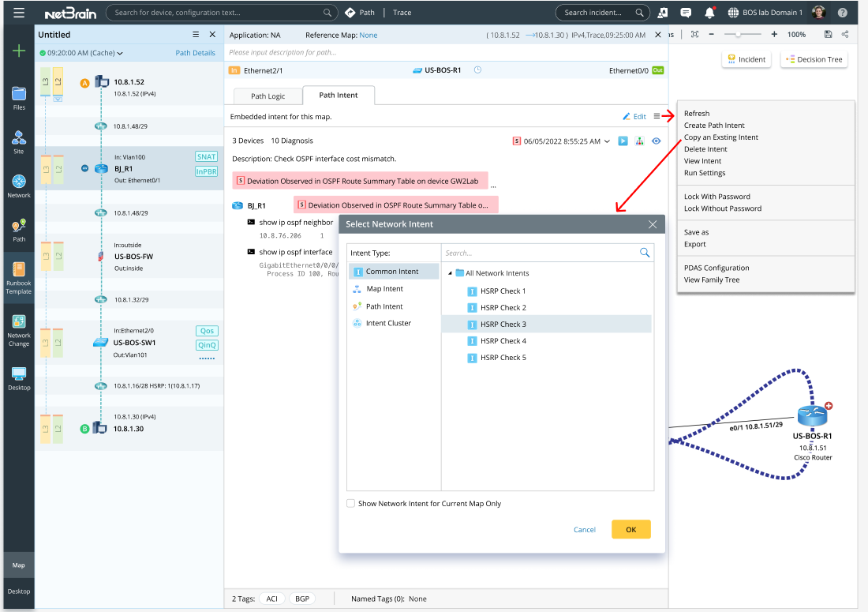Click search icon in Select Network Intent
Screen dimensions: 868x612
645,253
